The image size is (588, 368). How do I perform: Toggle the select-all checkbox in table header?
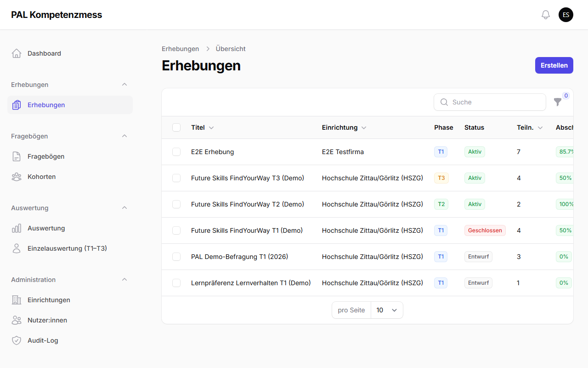point(176,127)
